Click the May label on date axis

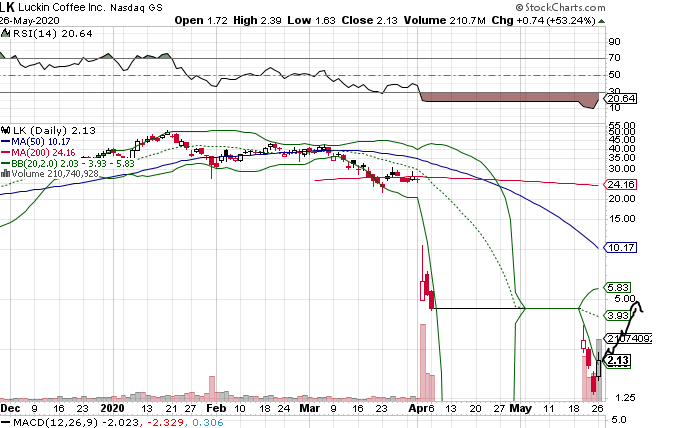tap(520, 408)
